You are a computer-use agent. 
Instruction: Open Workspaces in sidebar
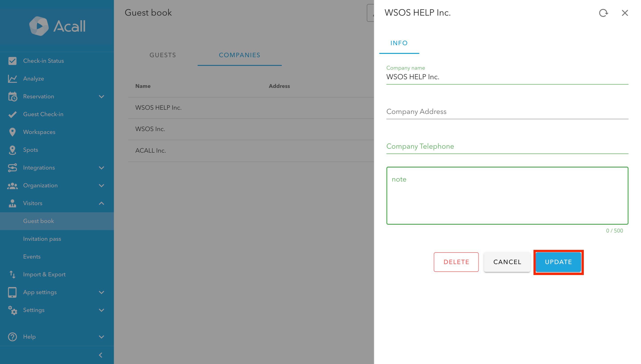tap(57, 132)
